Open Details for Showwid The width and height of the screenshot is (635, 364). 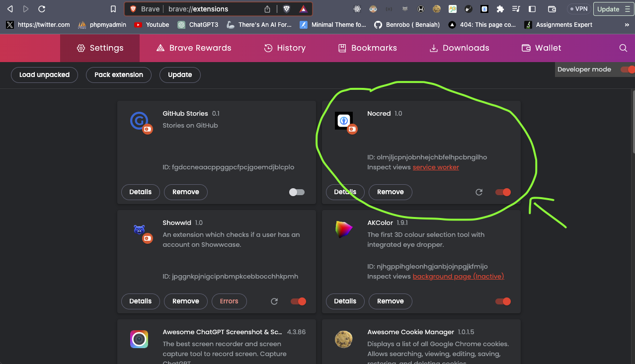[141, 301]
